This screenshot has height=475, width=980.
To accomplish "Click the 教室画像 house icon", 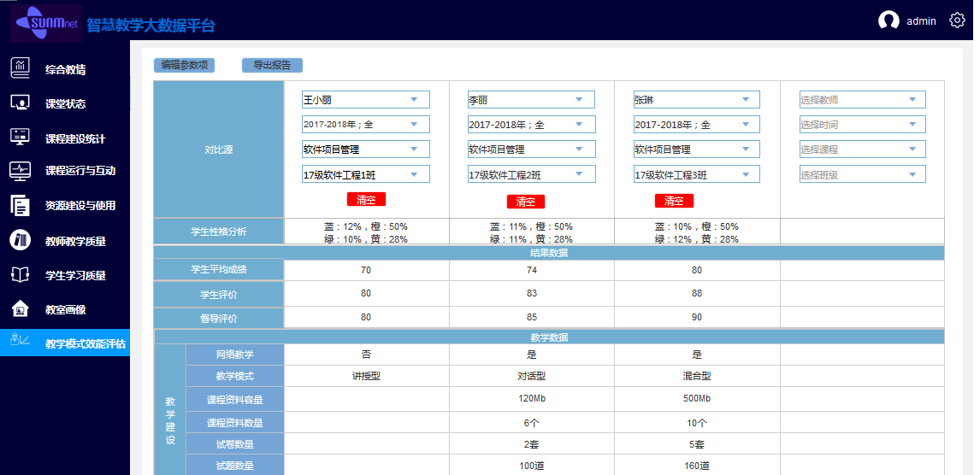I will pos(20,308).
